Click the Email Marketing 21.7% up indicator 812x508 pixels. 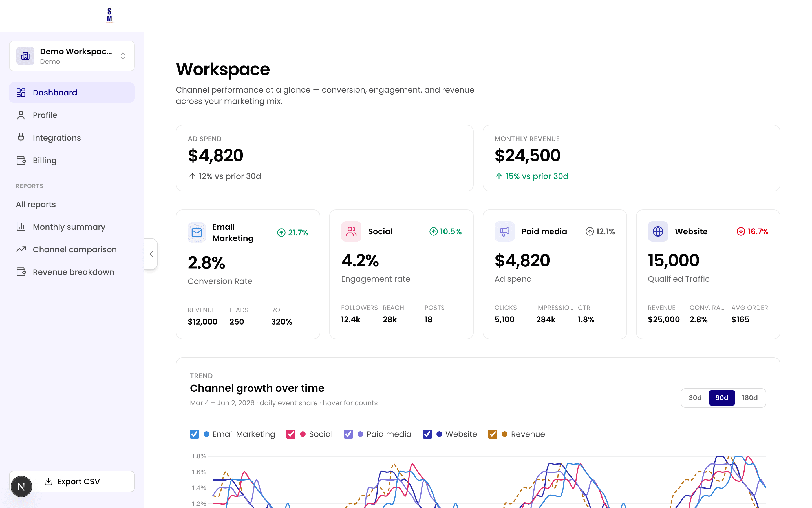pos(293,233)
